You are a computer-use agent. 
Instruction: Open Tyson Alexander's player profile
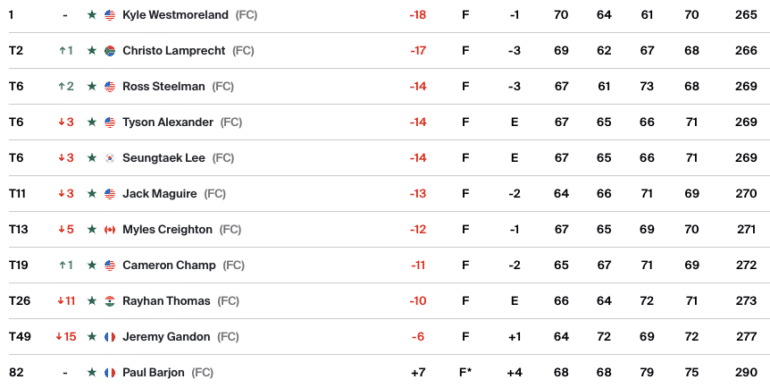click(x=168, y=122)
